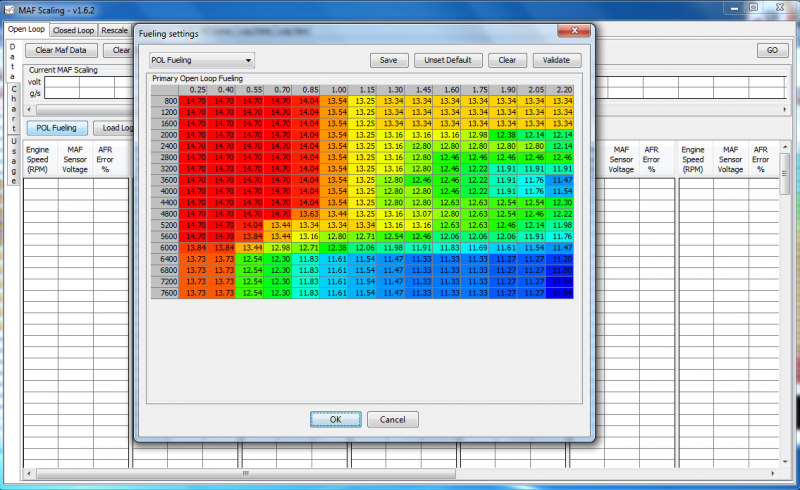Select the Open Loop tab

click(x=25, y=31)
